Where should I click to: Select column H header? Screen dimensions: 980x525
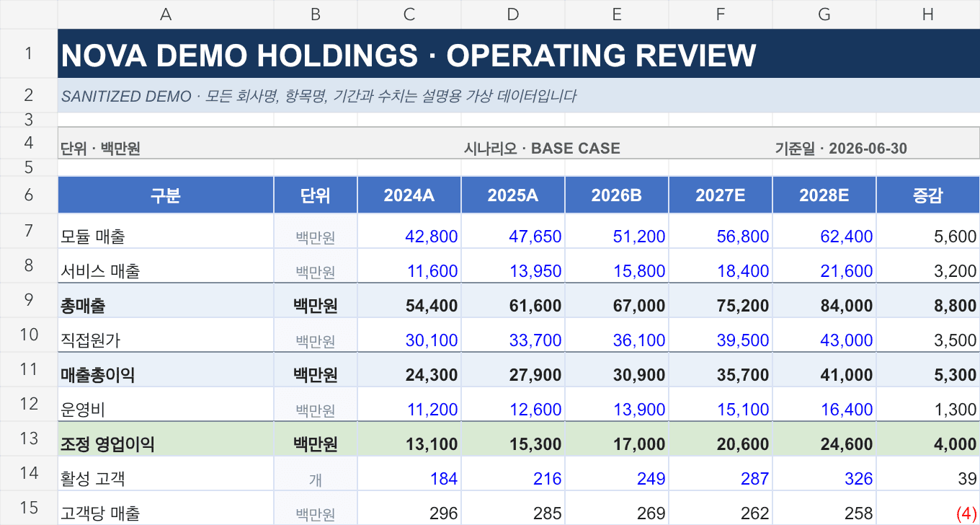pos(928,14)
